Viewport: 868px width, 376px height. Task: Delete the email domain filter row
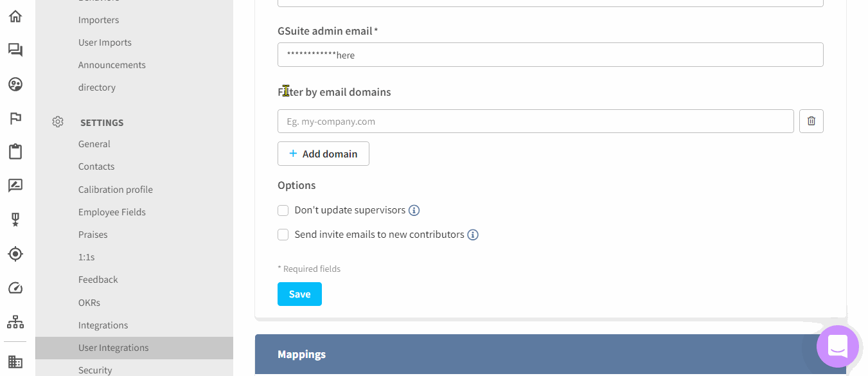[811, 121]
